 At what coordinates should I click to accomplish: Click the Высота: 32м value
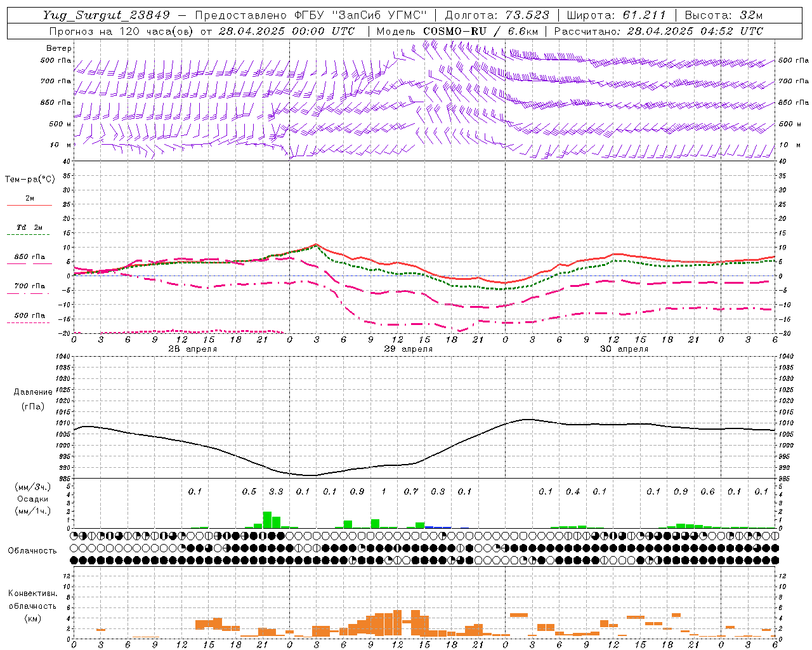point(723,15)
